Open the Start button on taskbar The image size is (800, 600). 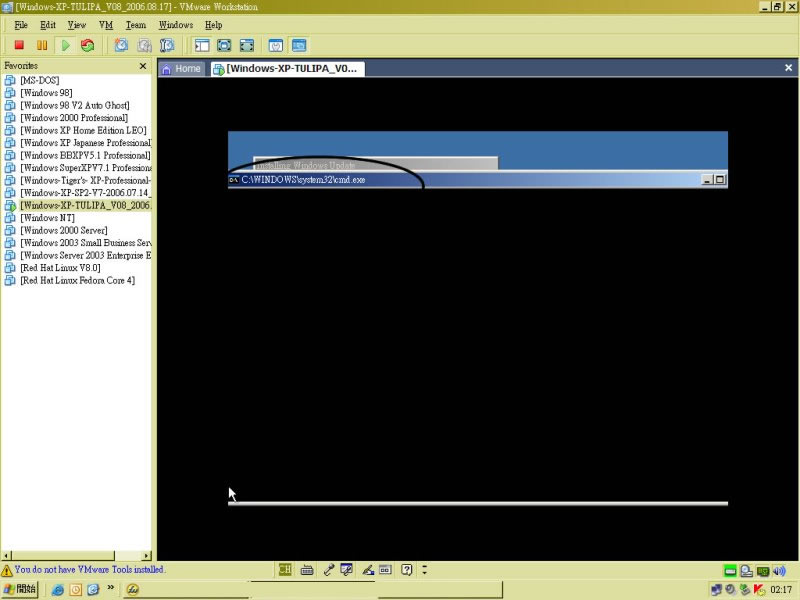tap(20, 589)
